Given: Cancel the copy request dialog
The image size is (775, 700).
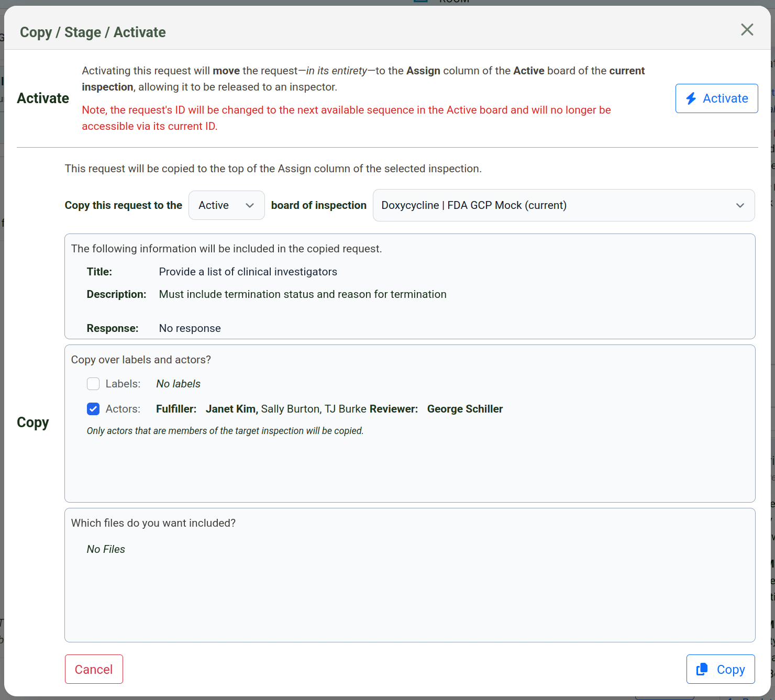Looking at the screenshot, I should [x=94, y=669].
